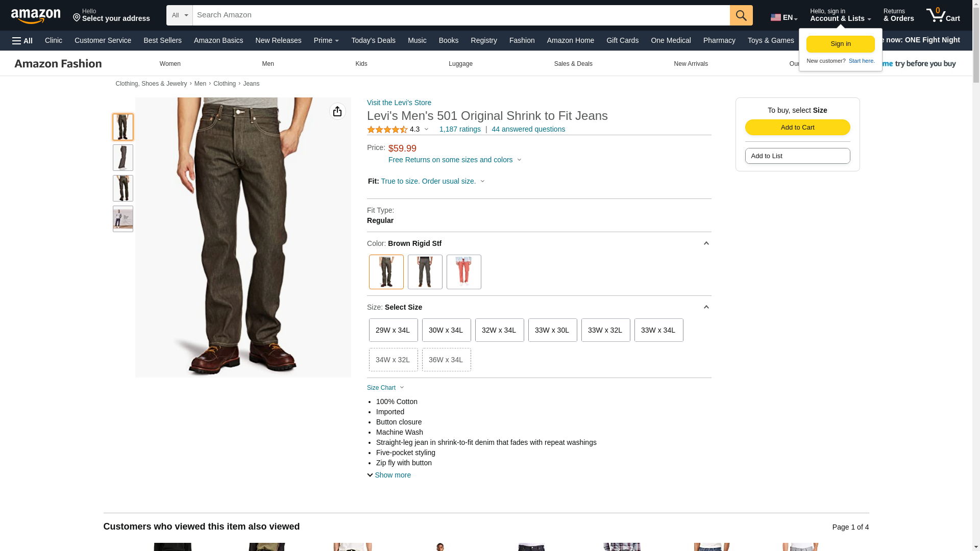Click the EN language flag selector
The width and height of the screenshot is (980, 551).
coord(783,17)
